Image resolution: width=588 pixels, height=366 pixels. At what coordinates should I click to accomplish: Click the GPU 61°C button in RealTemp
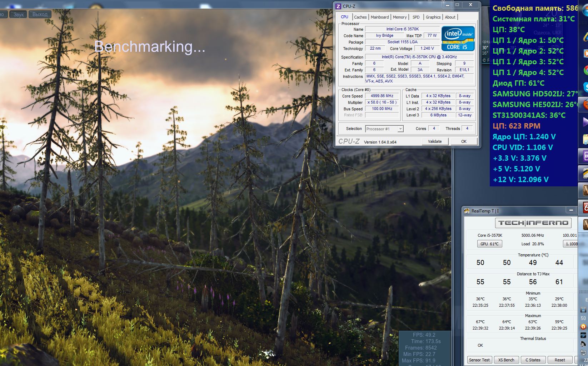[489, 244]
